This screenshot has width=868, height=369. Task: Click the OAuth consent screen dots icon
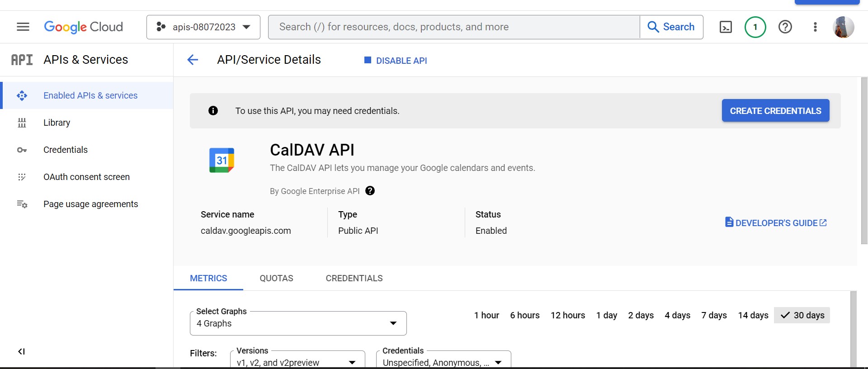pos(22,177)
